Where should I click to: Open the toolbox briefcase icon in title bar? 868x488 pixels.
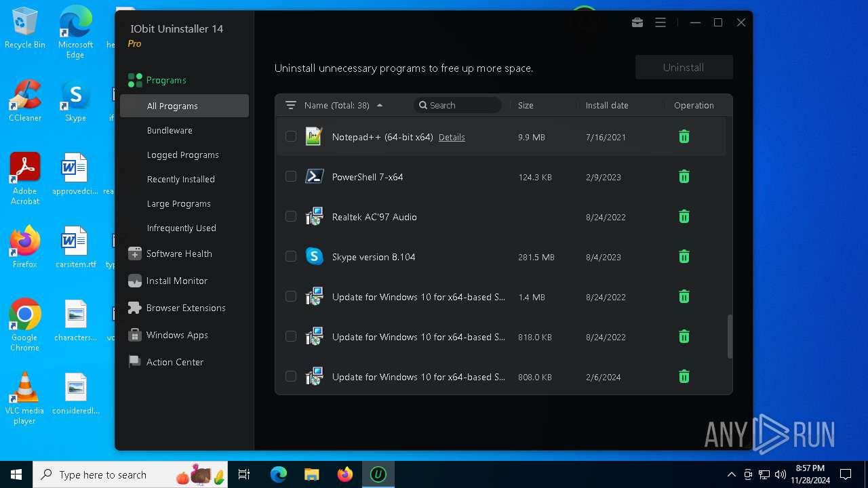(x=637, y=22)
